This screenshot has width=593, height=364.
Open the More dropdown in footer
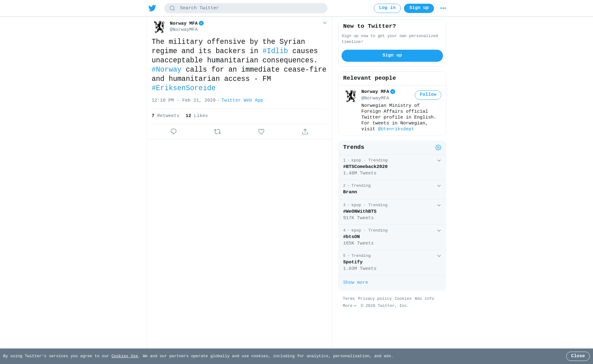tap(350, 306)
